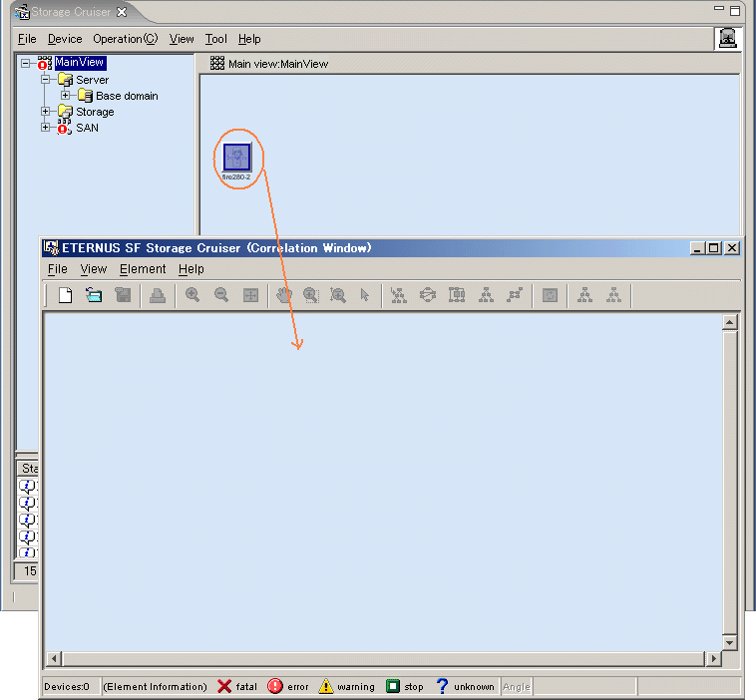
Task: Apply the circular layout icon
Action: pyautogui.click(x=428, y=295)
